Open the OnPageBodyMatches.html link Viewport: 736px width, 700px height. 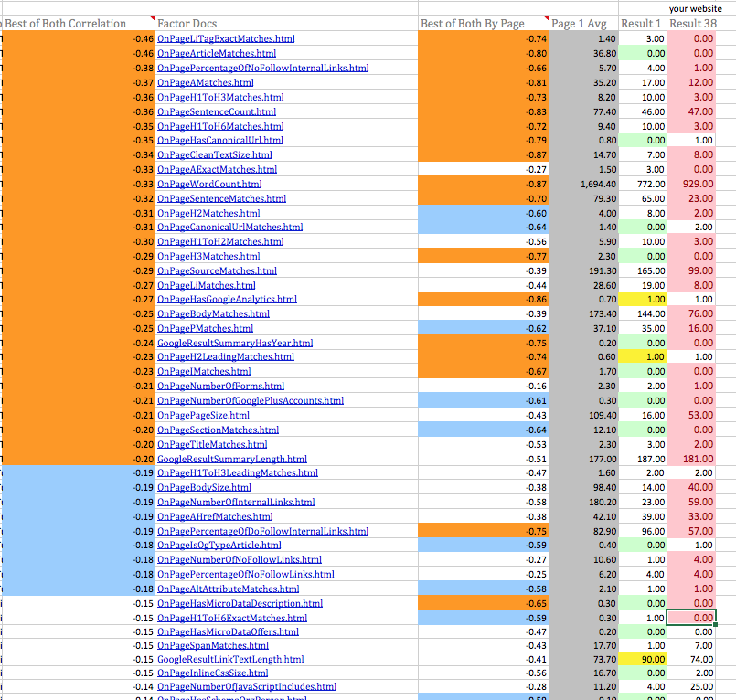click(x=213, y=313)
